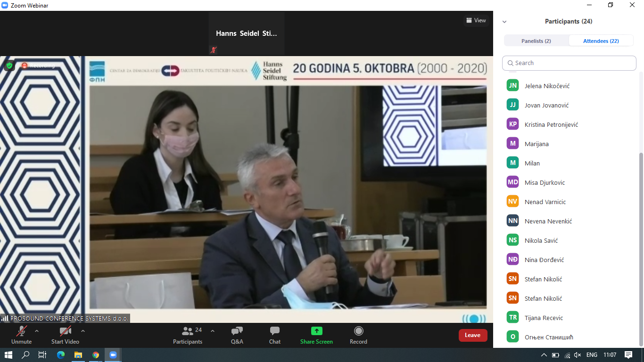Open the Participants list from the toolbar
The height and width of the screenshot is (362, 644).
[x=188, y=335]
